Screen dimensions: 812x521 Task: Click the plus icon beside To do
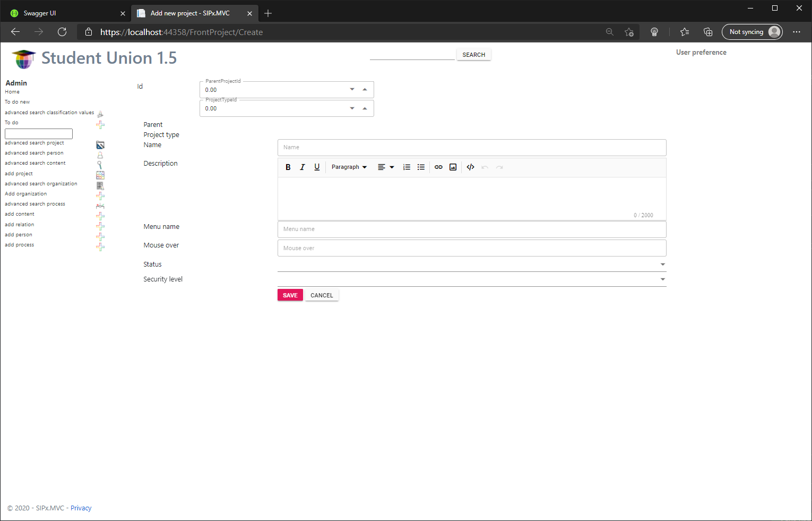pyautogui.click(x=100, y=124)
